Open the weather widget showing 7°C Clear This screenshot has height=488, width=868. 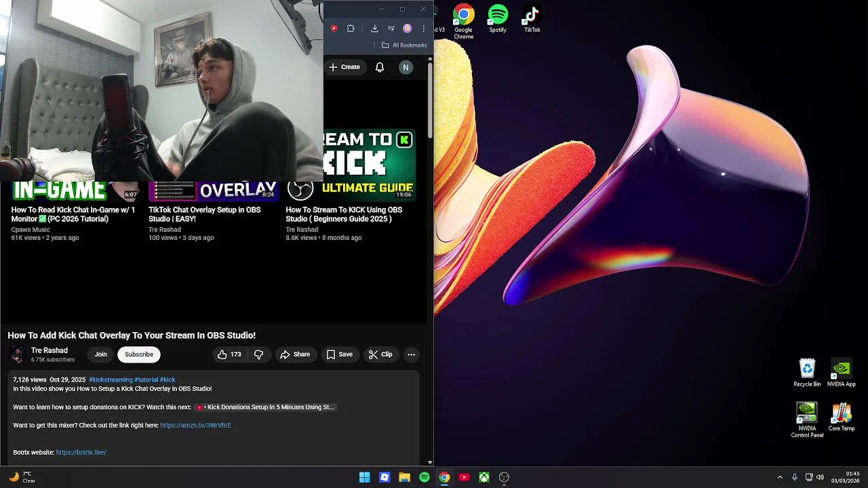[21, 477]
